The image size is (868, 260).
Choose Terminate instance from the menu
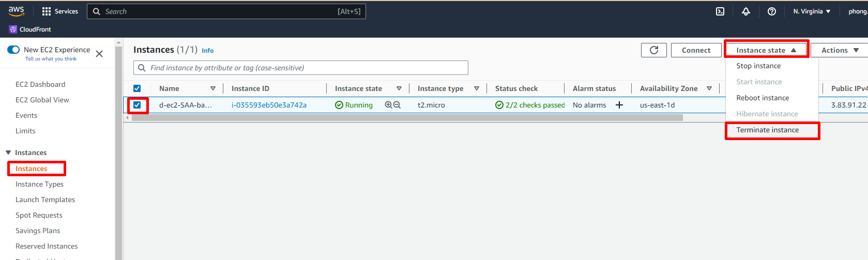[767, 130]
